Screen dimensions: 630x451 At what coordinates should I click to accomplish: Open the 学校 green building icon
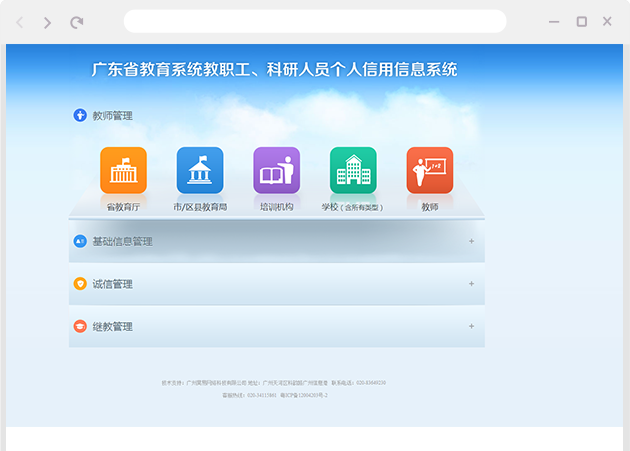tap(353, 171)
